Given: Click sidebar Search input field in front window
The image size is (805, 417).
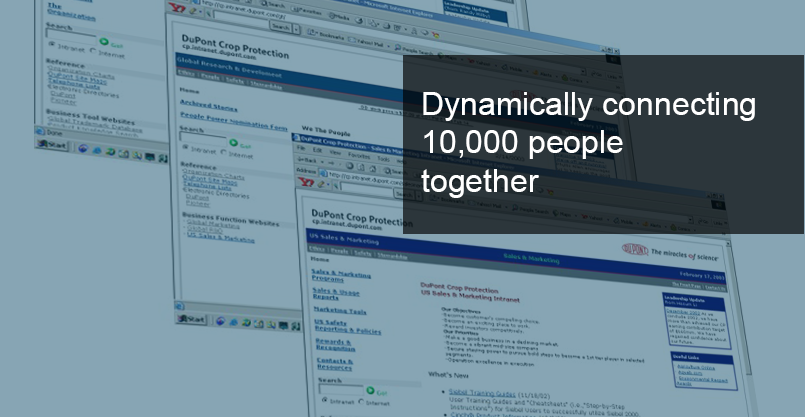Looking at the screenshot, I should point(341,389).
